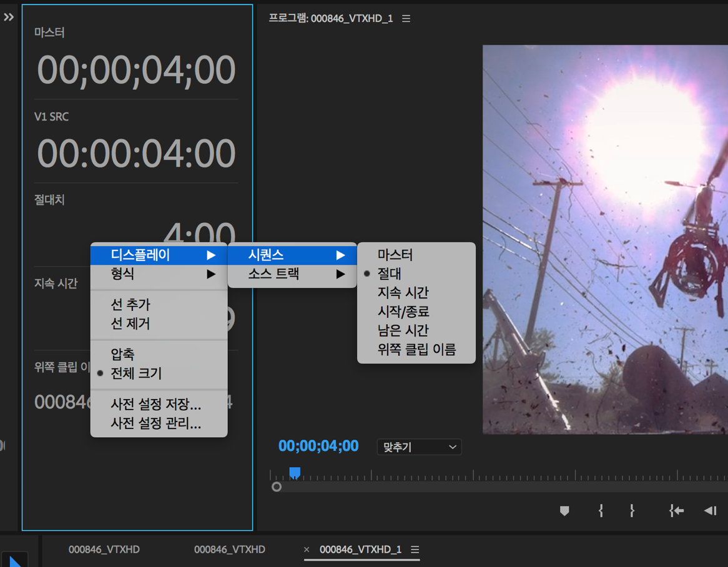The width and height of the screenshot is (728, 567).
Task: Click the 지속 시간 label in timecode panel
Action: tap(56, 283)
